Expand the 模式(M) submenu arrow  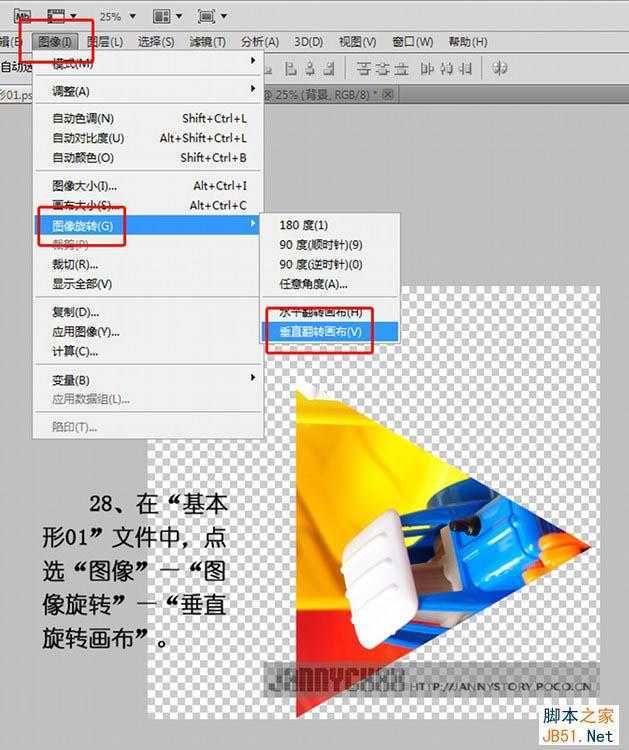pos(253,61)
